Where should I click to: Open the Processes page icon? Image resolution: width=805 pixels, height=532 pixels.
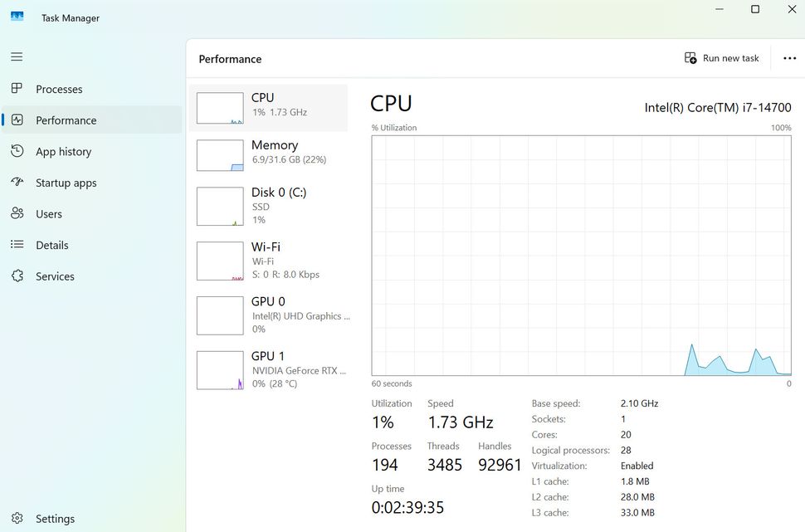click(x=17, y=89)
